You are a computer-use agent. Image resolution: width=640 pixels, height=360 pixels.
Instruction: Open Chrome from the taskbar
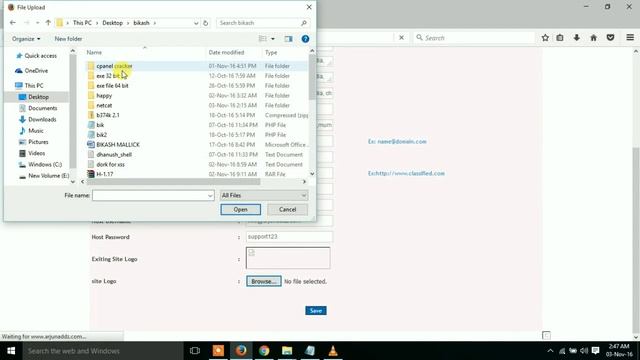click(x=264, y=351)
